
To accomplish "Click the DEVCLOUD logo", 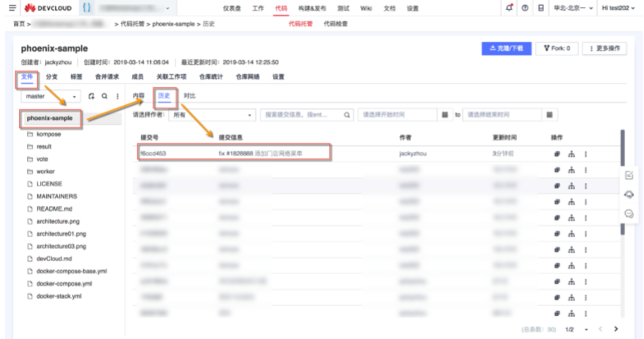I will (x=48, y=8).
